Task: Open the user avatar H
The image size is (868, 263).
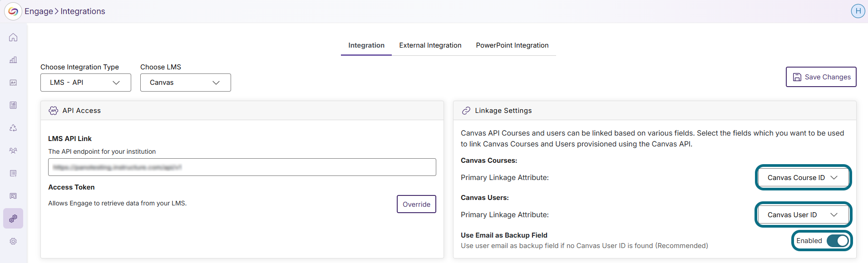Action: [x=858, y=11]
